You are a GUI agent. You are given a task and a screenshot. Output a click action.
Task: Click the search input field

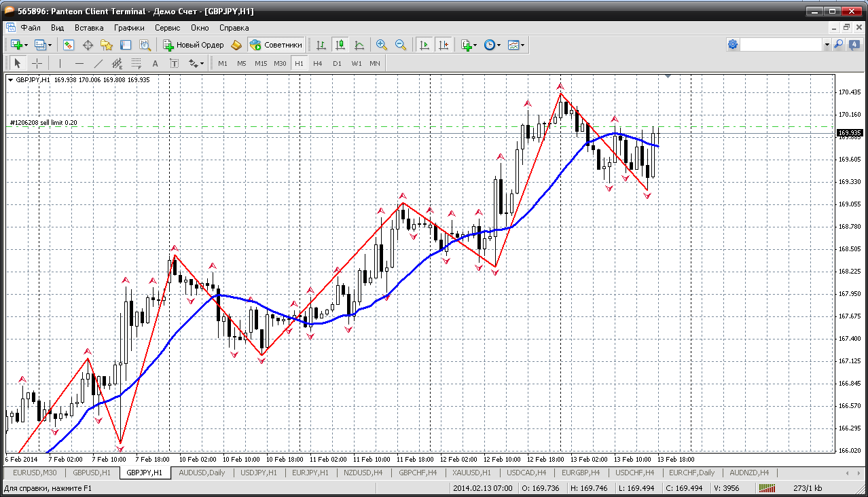pyautogui.click(x=781, y=44)
